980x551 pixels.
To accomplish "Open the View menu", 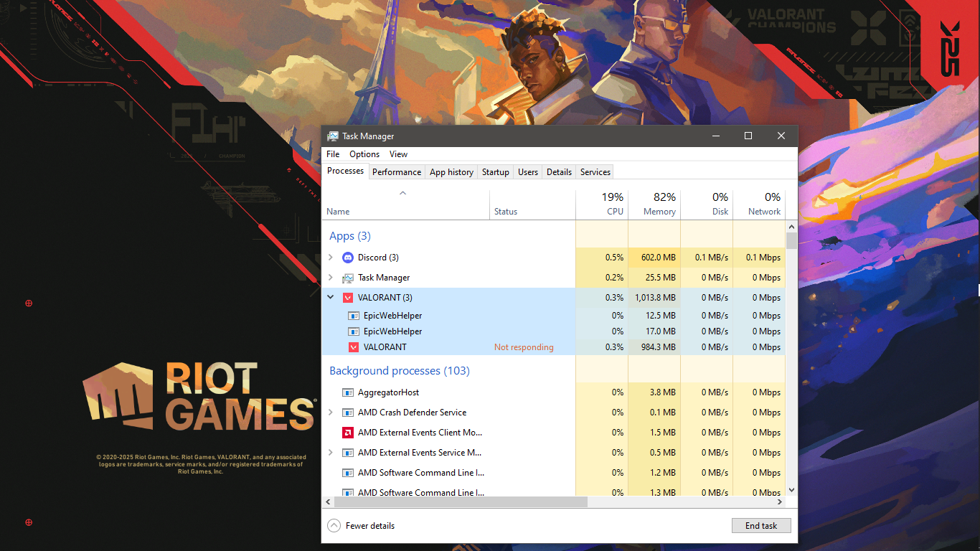I will [398, 154].
